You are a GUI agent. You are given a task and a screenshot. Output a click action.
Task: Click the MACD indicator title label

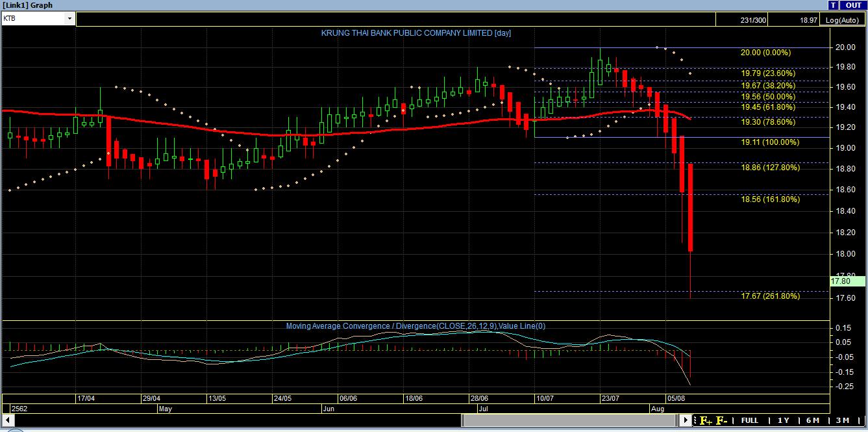[415, 325]
